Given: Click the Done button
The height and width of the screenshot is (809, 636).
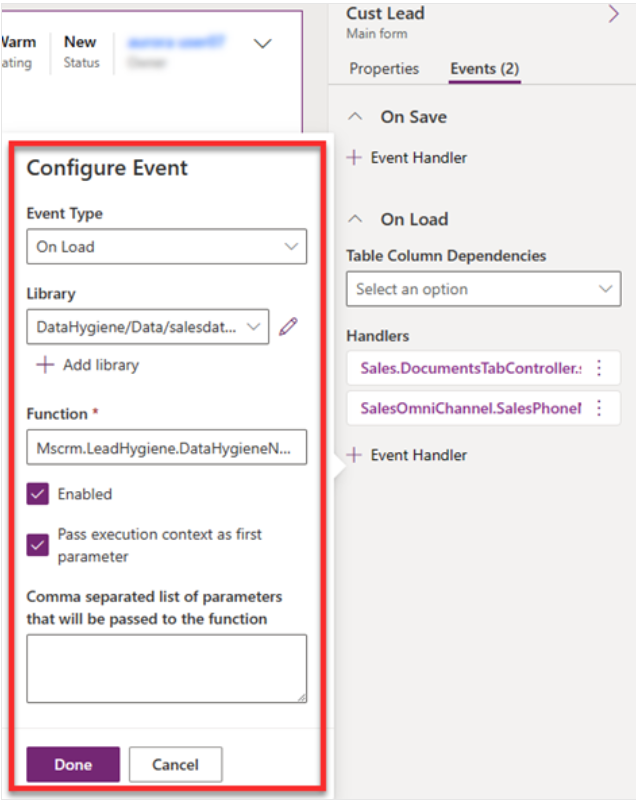Looking at the screenshot, I should (x=73, y=764).
